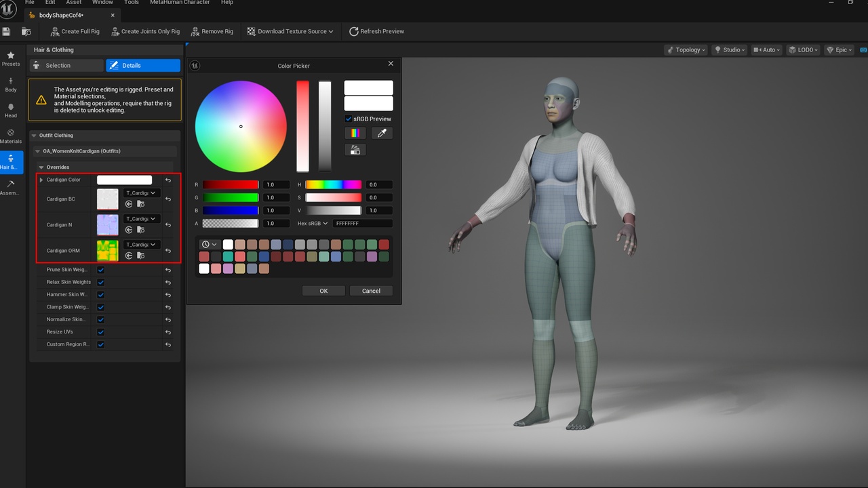Click Refresh Preview

pyautogui.click(x=376, y=31)
